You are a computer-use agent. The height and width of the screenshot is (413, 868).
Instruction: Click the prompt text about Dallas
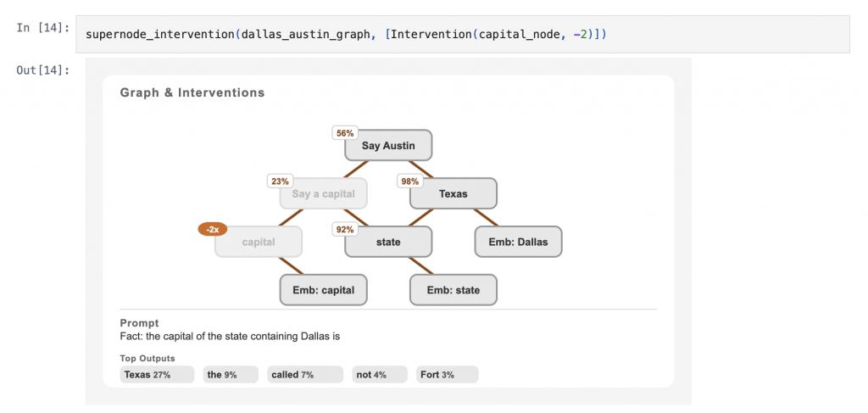[230, 336]
